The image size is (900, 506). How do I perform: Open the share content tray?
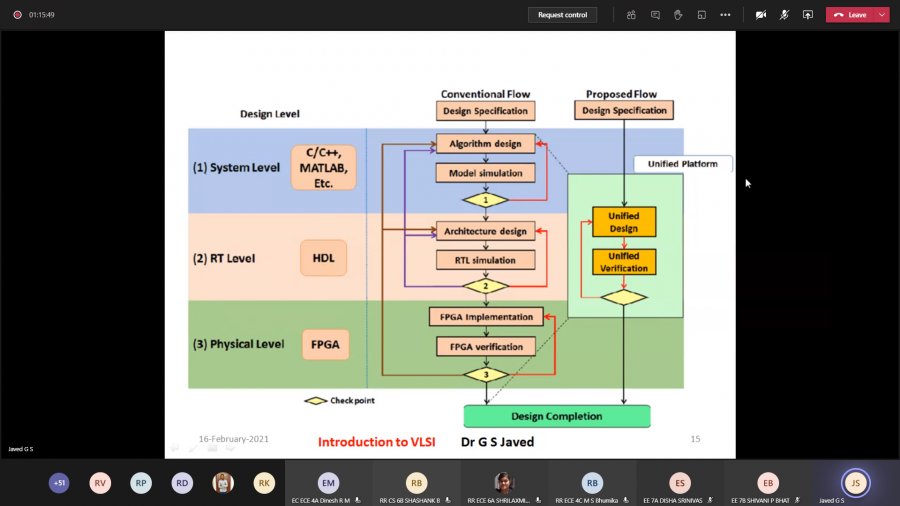pos(808,15)
